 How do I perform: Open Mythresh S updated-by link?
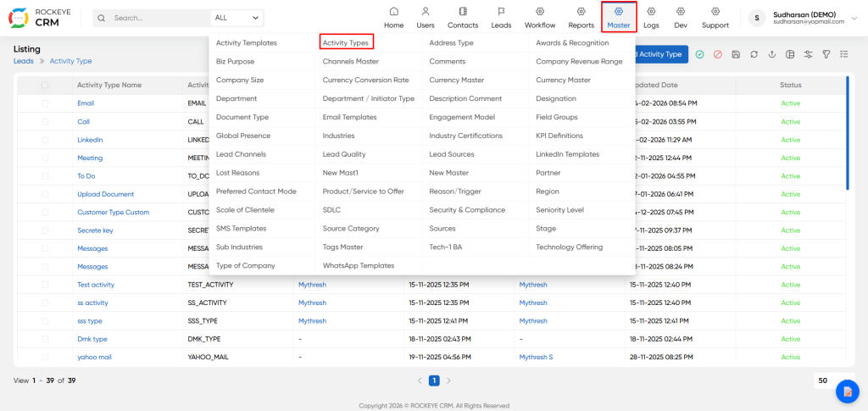pyautogui.click(x=536, y=358)
